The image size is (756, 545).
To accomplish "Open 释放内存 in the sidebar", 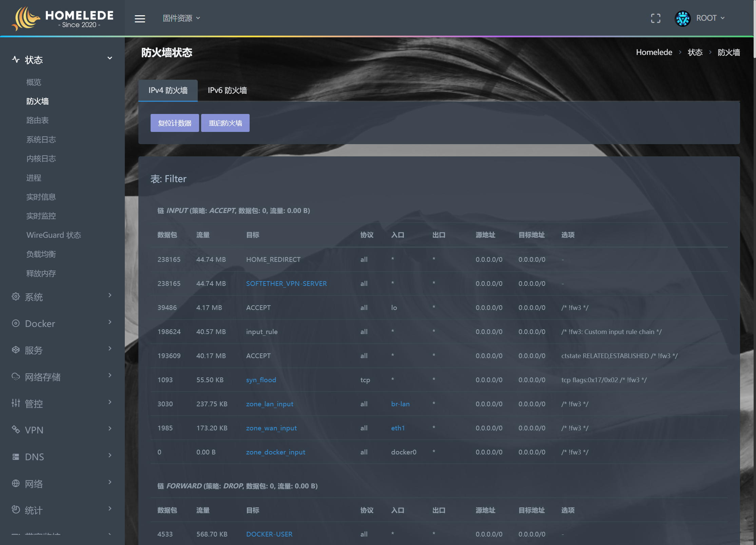I will [41, 273].
